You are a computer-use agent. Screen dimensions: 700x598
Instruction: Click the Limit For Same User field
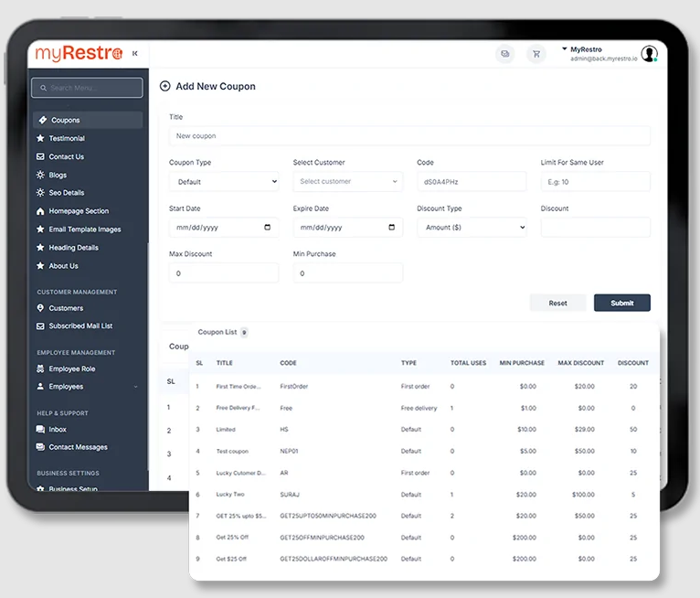[596, 182]
